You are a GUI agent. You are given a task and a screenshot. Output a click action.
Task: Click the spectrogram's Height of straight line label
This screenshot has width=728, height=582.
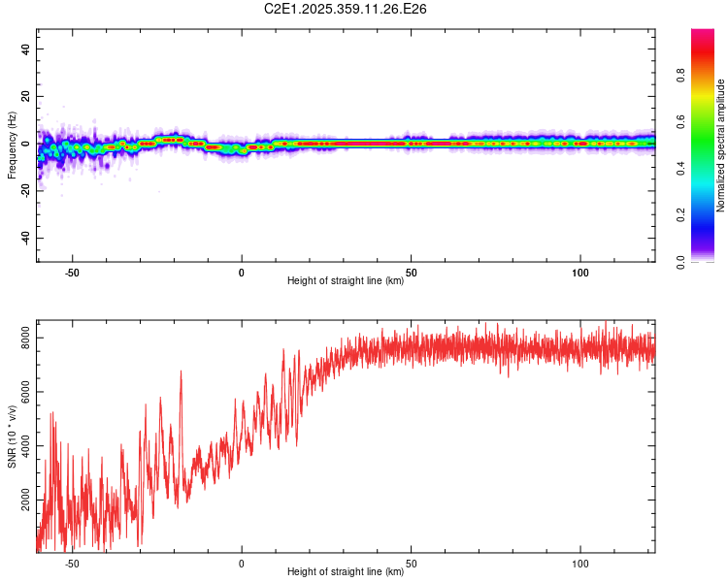(x=346, y=280)
